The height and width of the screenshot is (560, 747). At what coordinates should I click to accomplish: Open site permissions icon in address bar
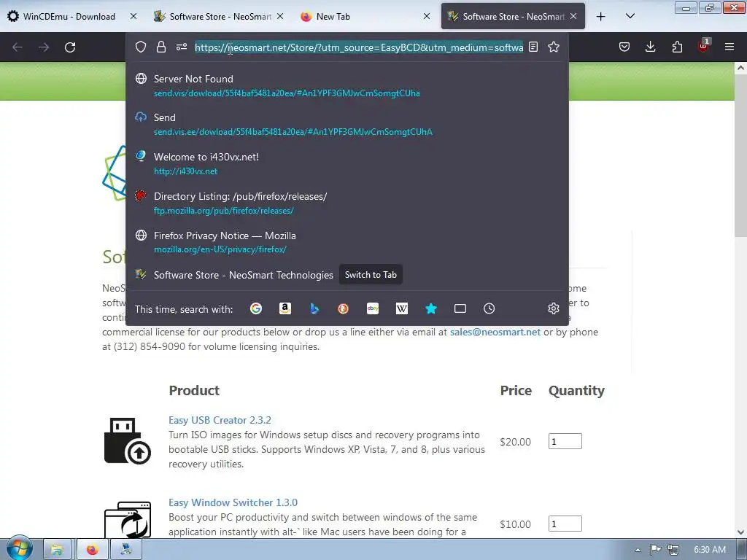point(182,47)
